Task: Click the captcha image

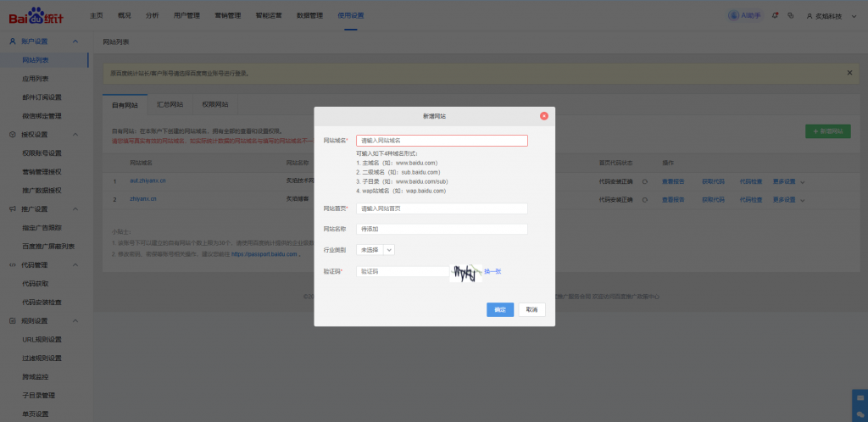Action: pyautogui.click(x=465, y=273)
